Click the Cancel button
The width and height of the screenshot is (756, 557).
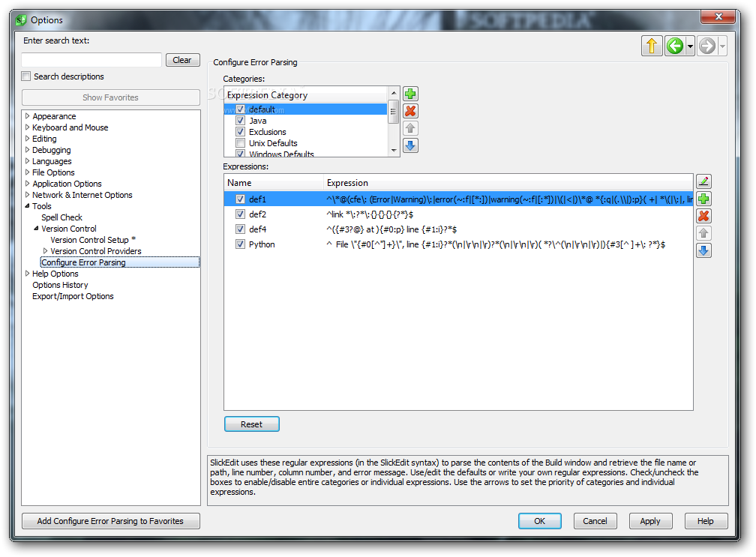(595, 521)
